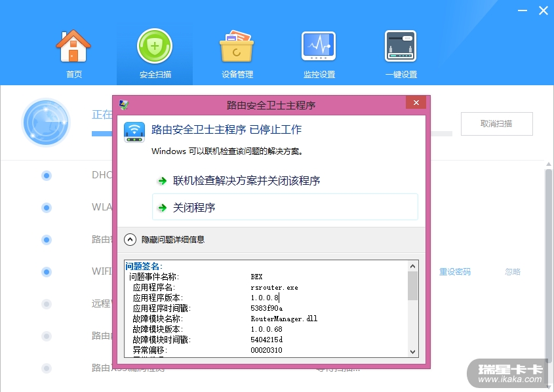The height and width of the screenshot is (392, 554).
Task: Open the 首页 home icon
Action: [x=73, y=46]
